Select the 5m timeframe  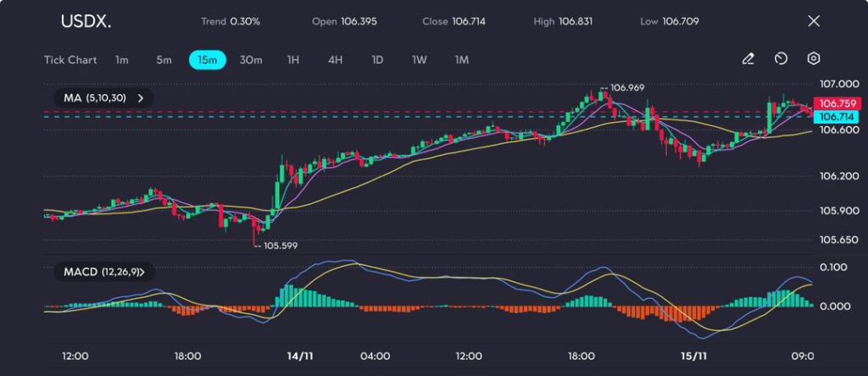coord(164,60)
